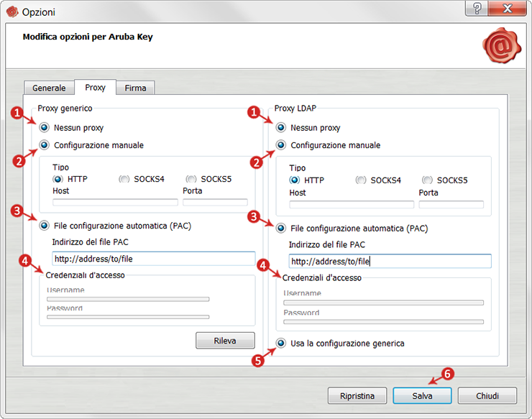Screen dimensions: 532x419
Task: Click the Opzioni title bar app icon
Action: (12, 12)
